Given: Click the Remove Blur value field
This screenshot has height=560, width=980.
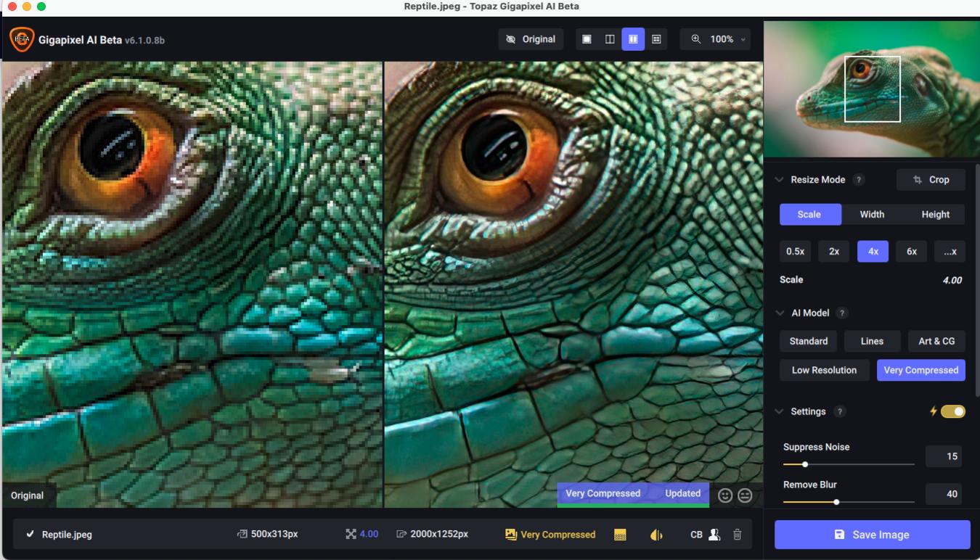Looking at the screenshot, I should tap(943, 494).
